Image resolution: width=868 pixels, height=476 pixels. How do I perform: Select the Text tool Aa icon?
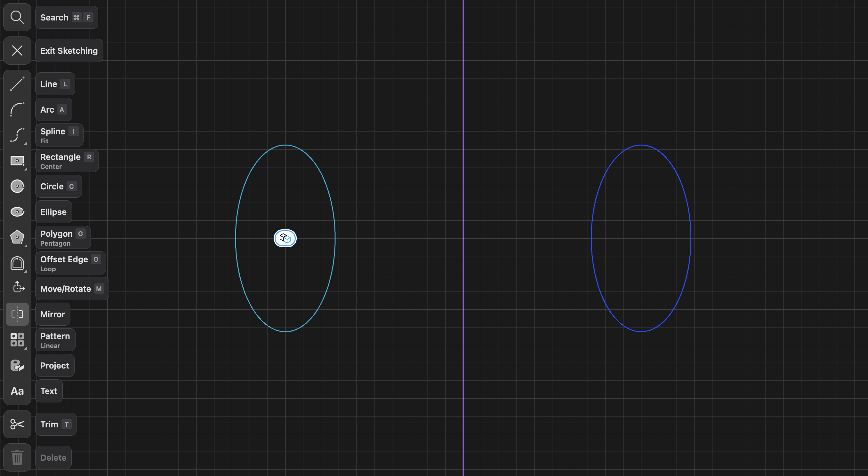pyautogui.click(x=17, y=391)
